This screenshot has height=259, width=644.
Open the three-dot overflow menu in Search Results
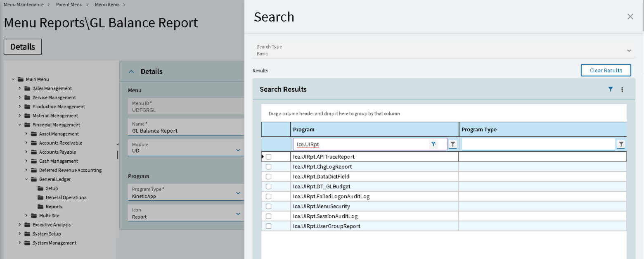(x=622, y=90)
